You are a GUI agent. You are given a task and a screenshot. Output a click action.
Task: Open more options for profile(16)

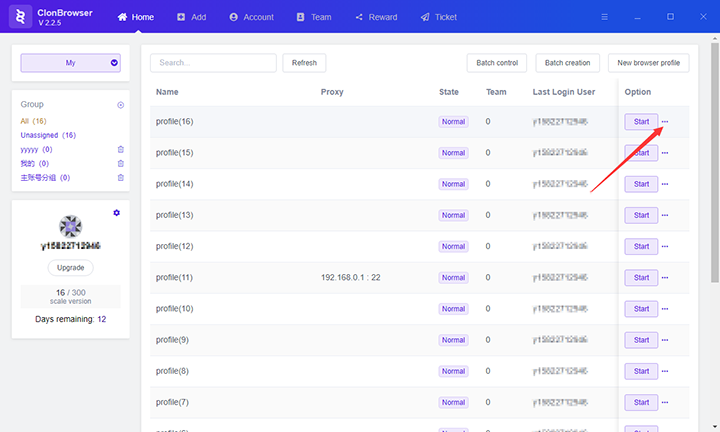click(x=666, y=122)
